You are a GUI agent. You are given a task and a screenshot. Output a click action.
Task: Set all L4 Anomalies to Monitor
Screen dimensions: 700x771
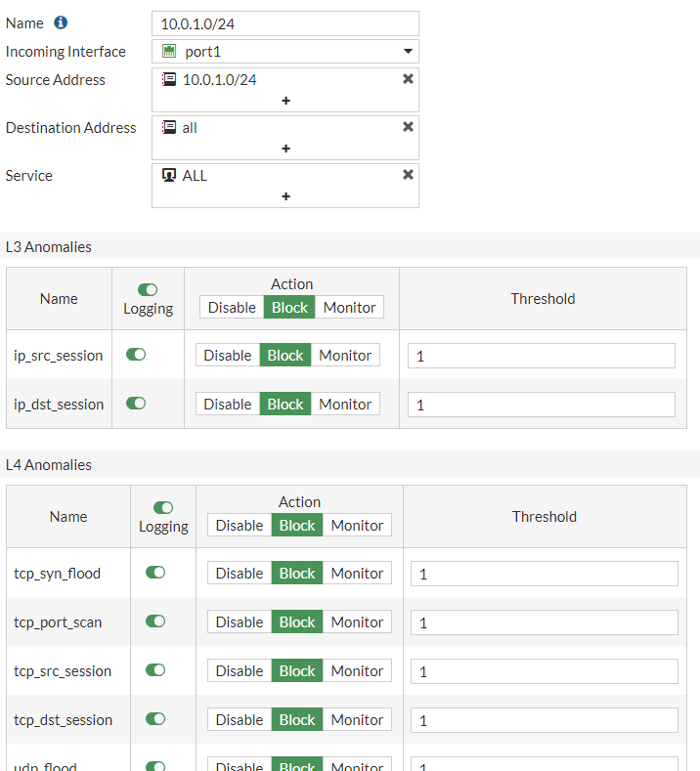point(357,525)
